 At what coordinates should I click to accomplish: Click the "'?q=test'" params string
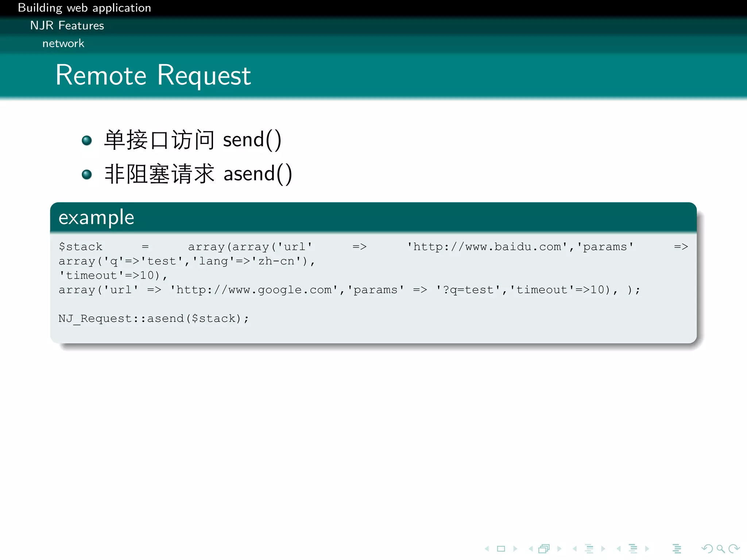(x=469, y=290)
